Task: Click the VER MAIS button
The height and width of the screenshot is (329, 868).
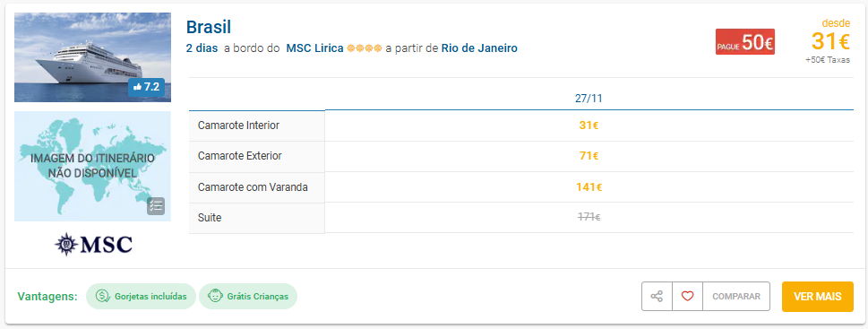Action: click(x=818, y=297)
